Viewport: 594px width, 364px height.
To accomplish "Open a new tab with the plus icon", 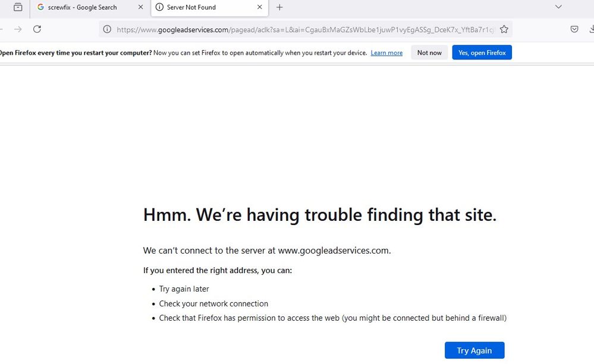I will (x=279, y=7).
